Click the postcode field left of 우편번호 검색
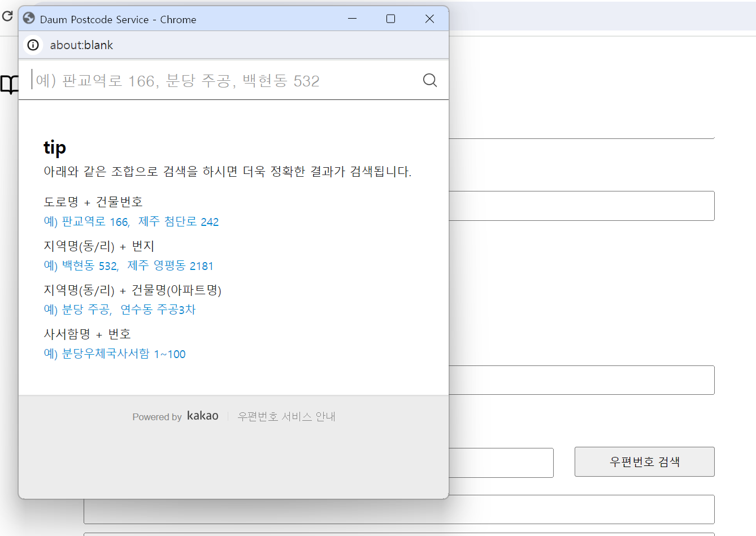The width and height of the screenshot is (756, 536). (501, 463)
